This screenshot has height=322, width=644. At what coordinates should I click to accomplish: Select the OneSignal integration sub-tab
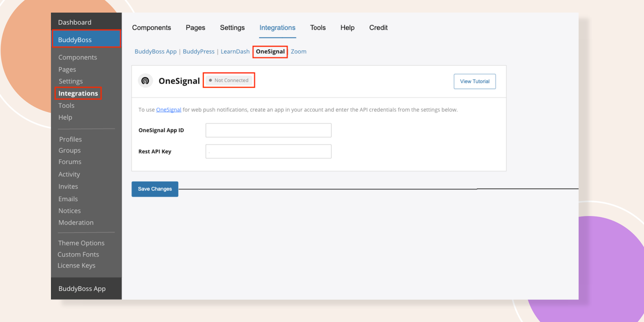click(270, 52)
